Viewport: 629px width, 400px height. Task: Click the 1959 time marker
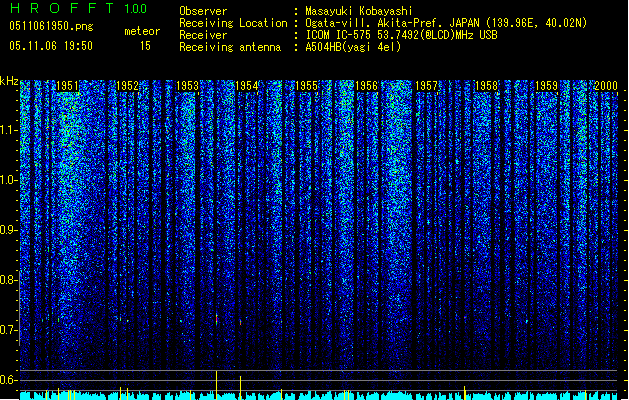pos(546,86)
